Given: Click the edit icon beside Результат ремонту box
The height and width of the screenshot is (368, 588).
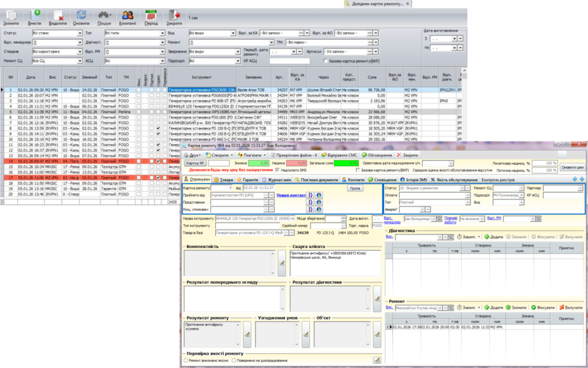Looking at the screenshot, I should pos(247,335).
